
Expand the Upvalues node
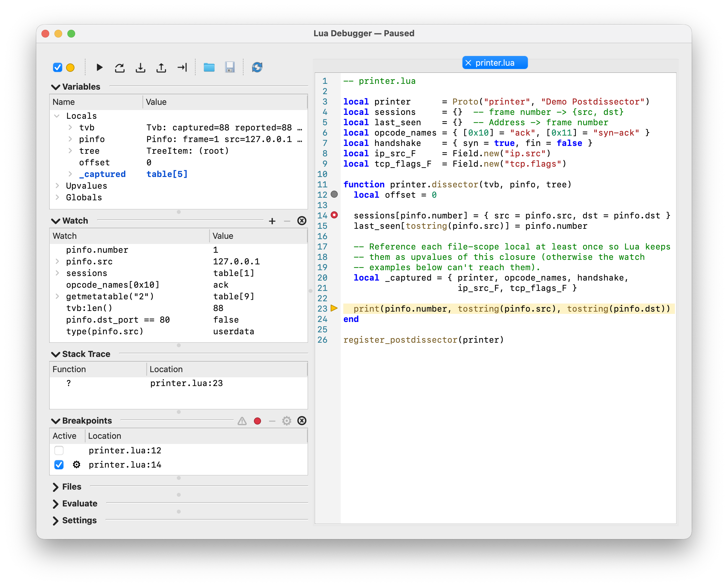point(57,186)
